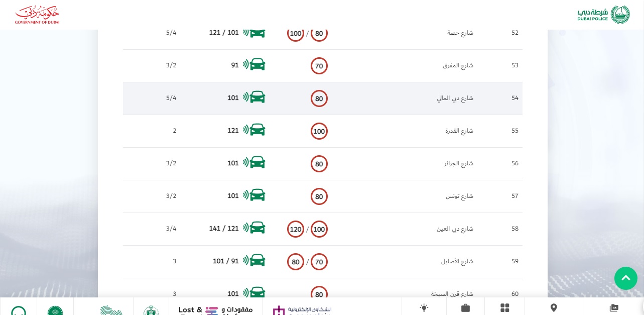
Task: Click the radar car icon in row 54
Action: (254, 97)
